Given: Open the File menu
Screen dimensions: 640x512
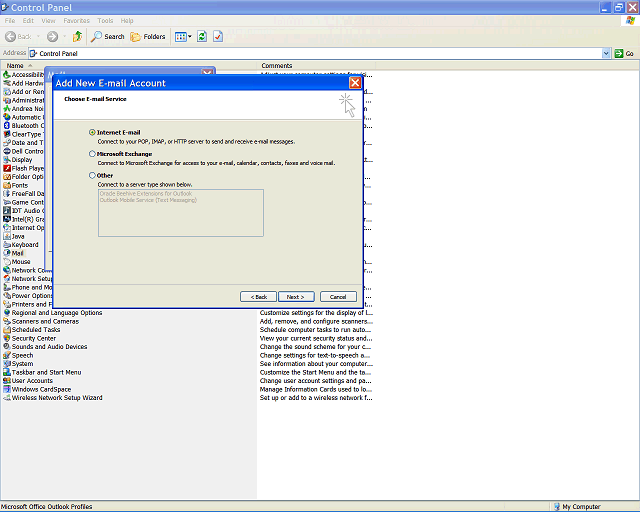Looking at the screenshot, I should coord(10,20).
